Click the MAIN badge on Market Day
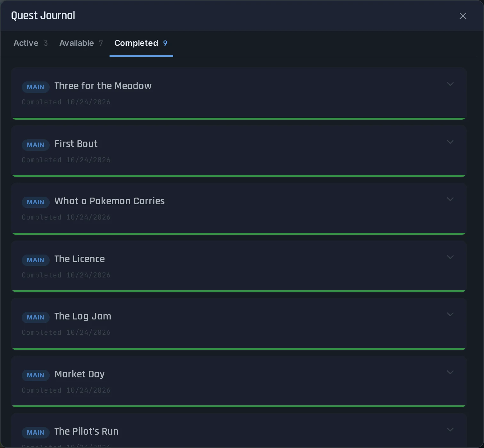 [x=35, y=375]
